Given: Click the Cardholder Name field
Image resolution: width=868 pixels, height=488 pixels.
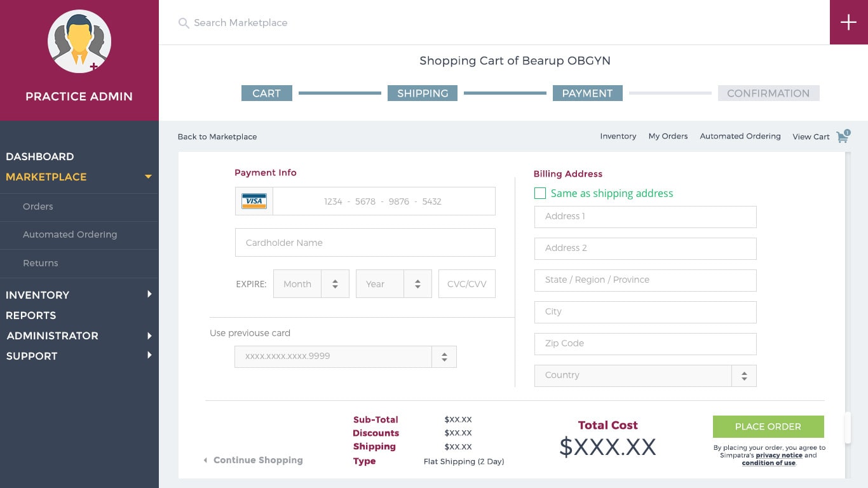Looking at the screenshot, I should [x=365, y=243].
